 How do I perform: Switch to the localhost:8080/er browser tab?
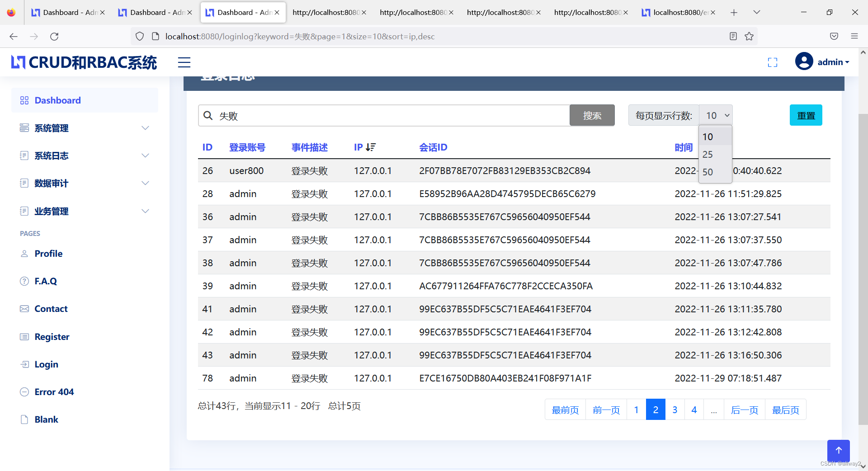678,12
